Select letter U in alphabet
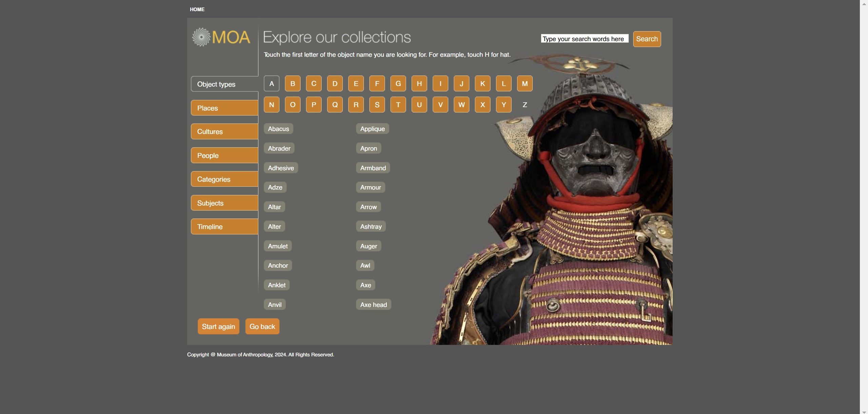The image size is (868, 414). click(419, 105)
